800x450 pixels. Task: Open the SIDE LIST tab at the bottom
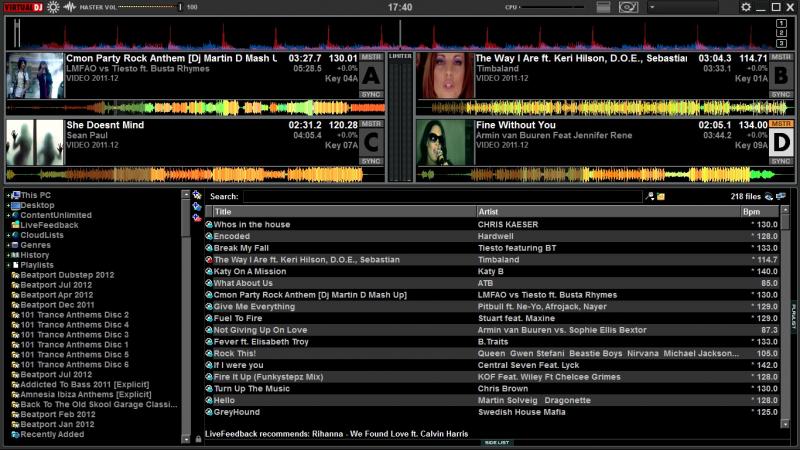pos(497,443)
